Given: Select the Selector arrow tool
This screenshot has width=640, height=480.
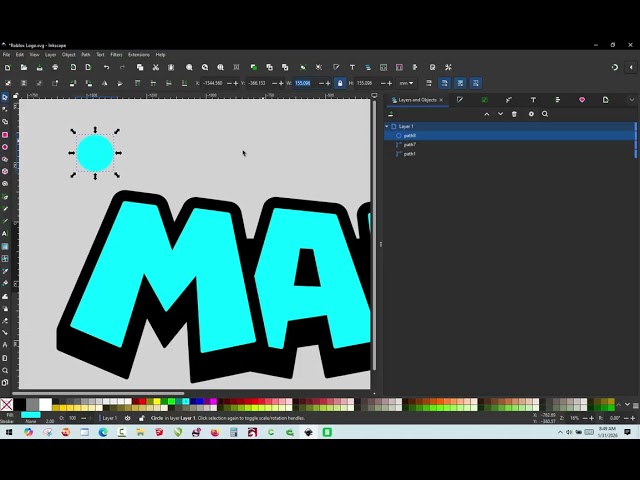Looking at the screenshot, I should (5, 97).
